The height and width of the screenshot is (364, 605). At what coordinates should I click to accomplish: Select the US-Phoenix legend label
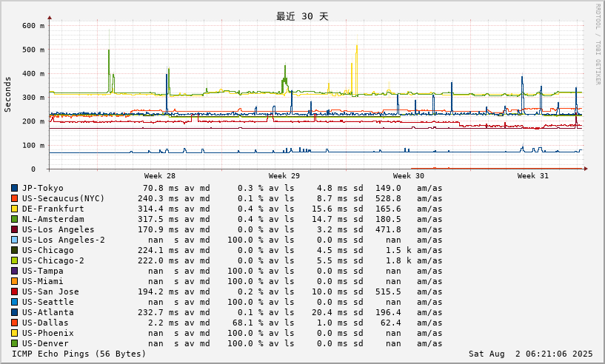click(48, 333)
